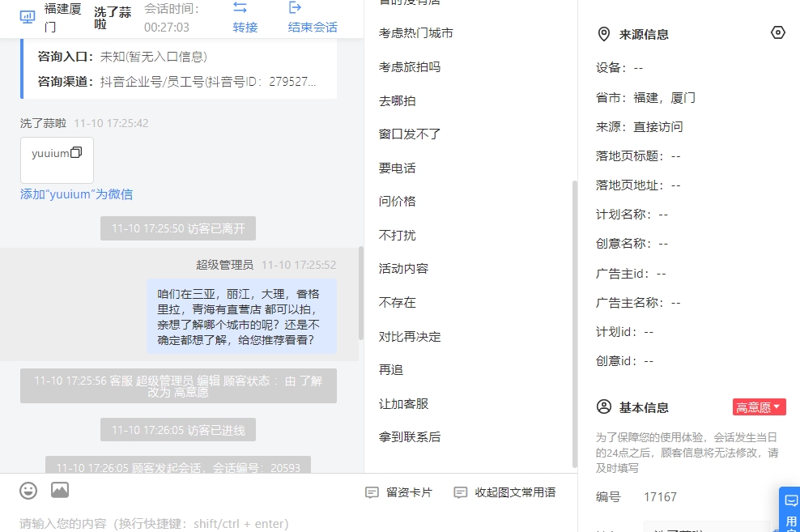Select quick phrase 拿到联系后
This screenshot has height=532, width=800.
tap(410, 437)
